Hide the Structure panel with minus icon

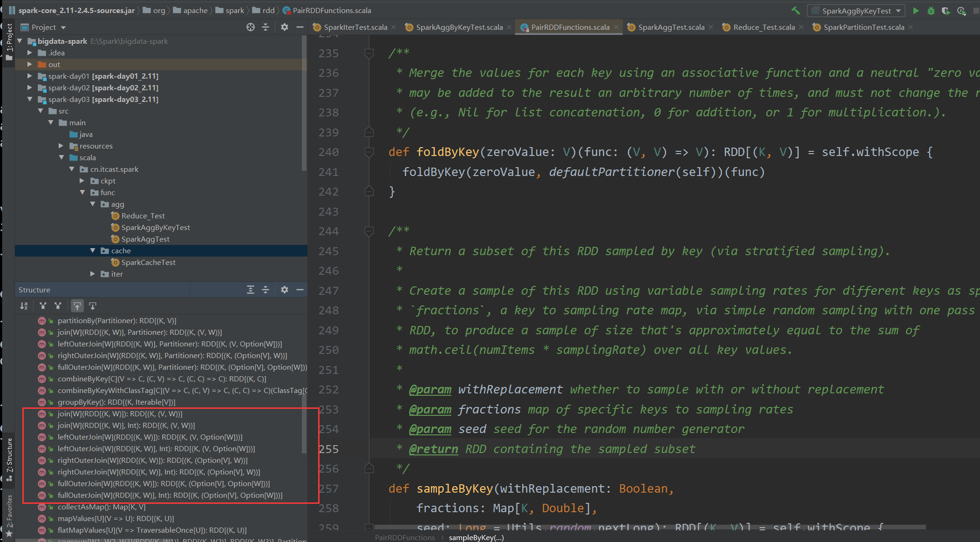pos(300,290)
